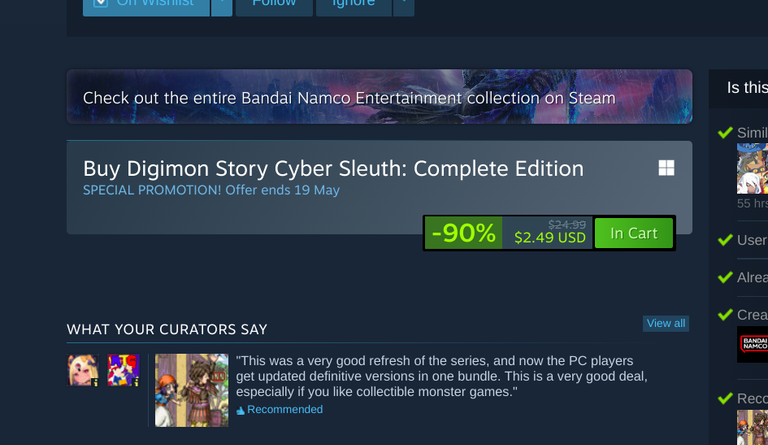The height and width of the screenshot is (445, 768).
Task: Click the green checkmark beside Already
Action: tap(725, 278)
